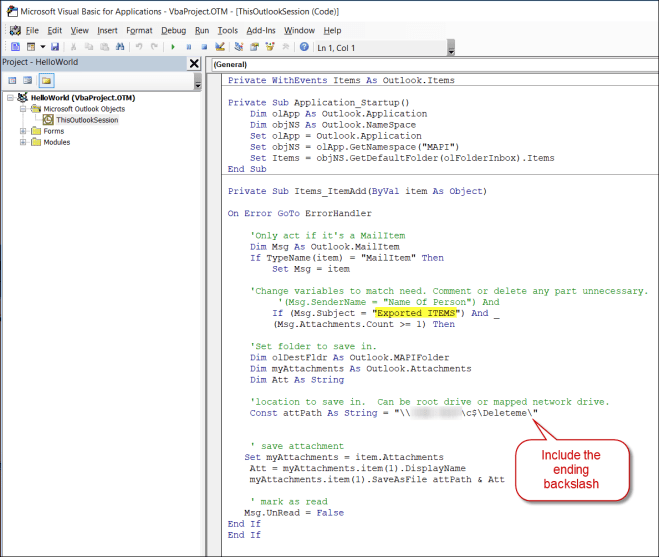Click the VBA application icon left of File
The height and width of the screenshot is (557, 659).
15,30
